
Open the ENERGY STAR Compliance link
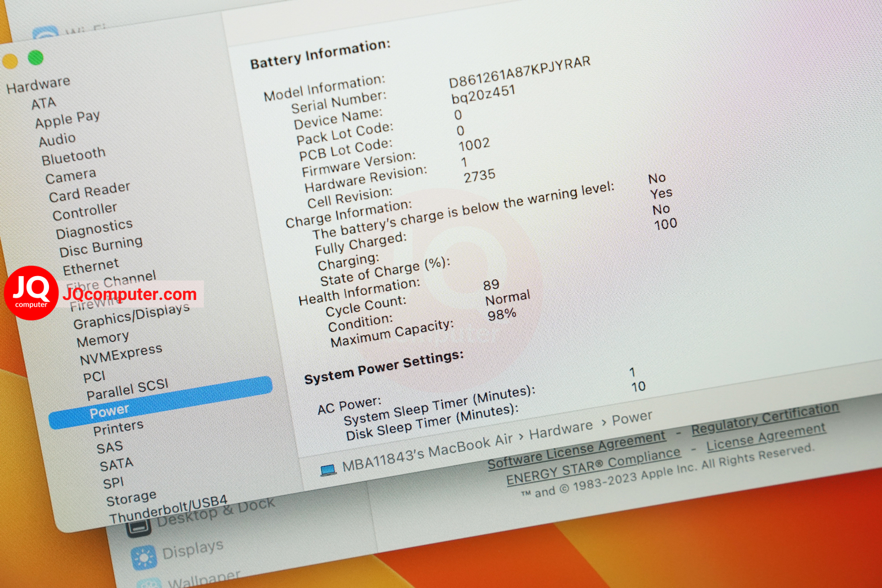click(593, 466)
